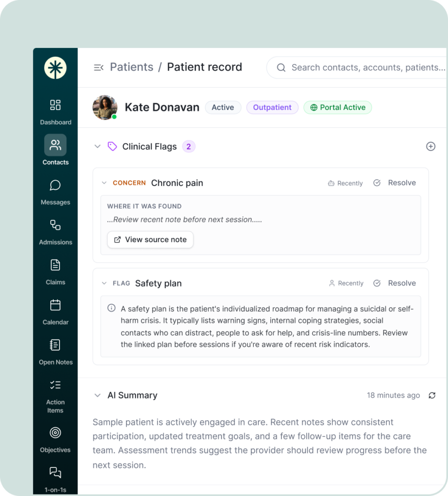Screen dimensions: 448x496
Task: Refresh the AI Summary
Action: pos(432,395)
